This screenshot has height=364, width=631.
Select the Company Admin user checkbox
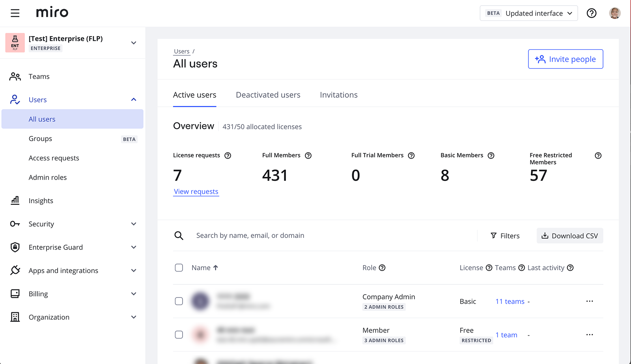point(179,301)
